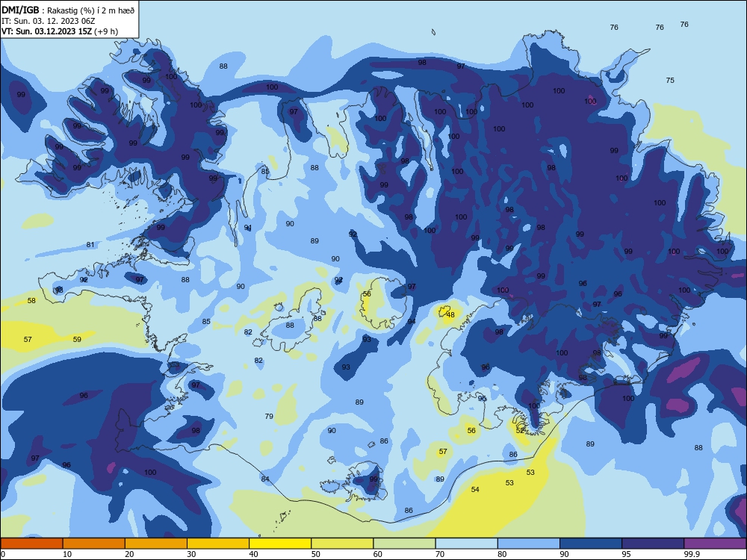Click the '52' value near the glacier edge

520,430
